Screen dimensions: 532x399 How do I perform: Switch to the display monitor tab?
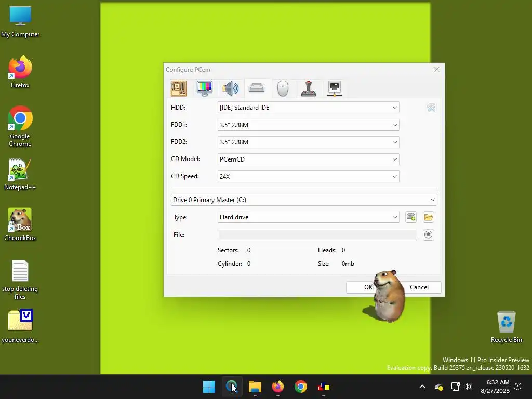[x=205, y=88]
